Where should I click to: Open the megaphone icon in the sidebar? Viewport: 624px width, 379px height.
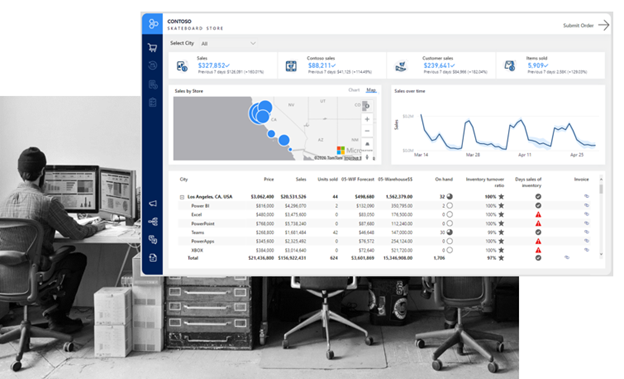click(152, 203)
